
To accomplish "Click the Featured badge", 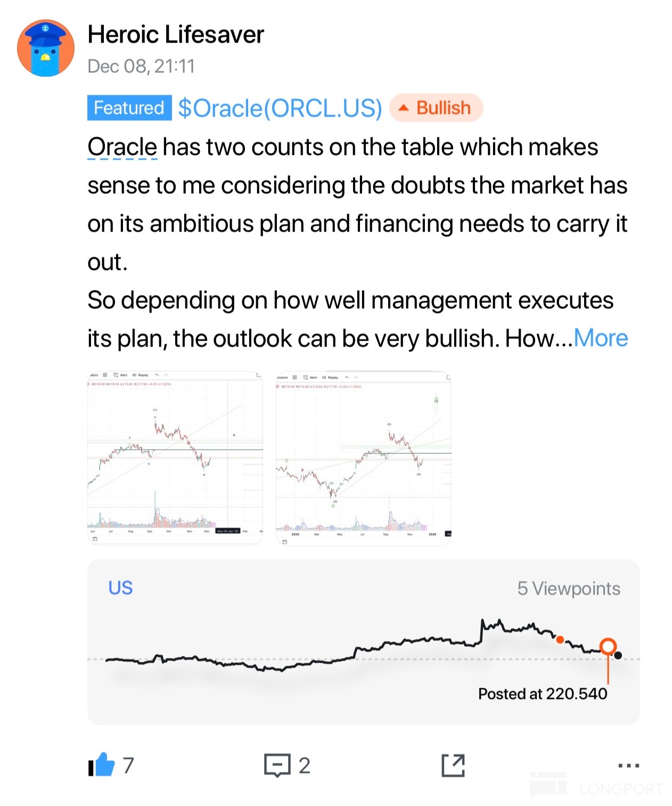I will coord(129,108).
